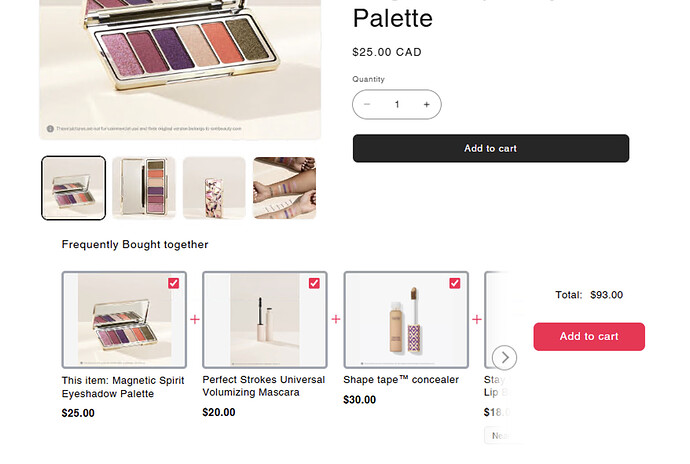Image resolution: width=690 pixels, height=464 pixels.
Task: Select the first eyeshadow palette thumbnail
Action: 73,187
